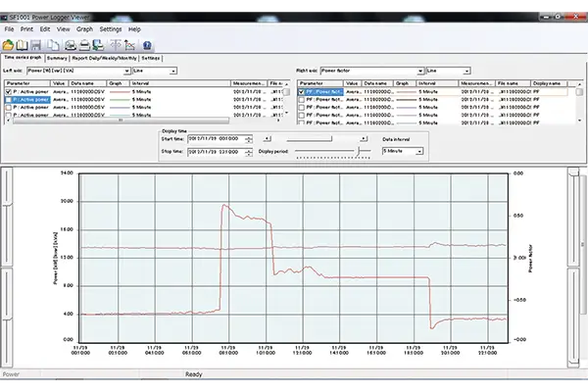The height and width of the screenshot is (392, 588).
Task: Click dark line swatch in second Power factor row
Action: click(x=407, y=100)
